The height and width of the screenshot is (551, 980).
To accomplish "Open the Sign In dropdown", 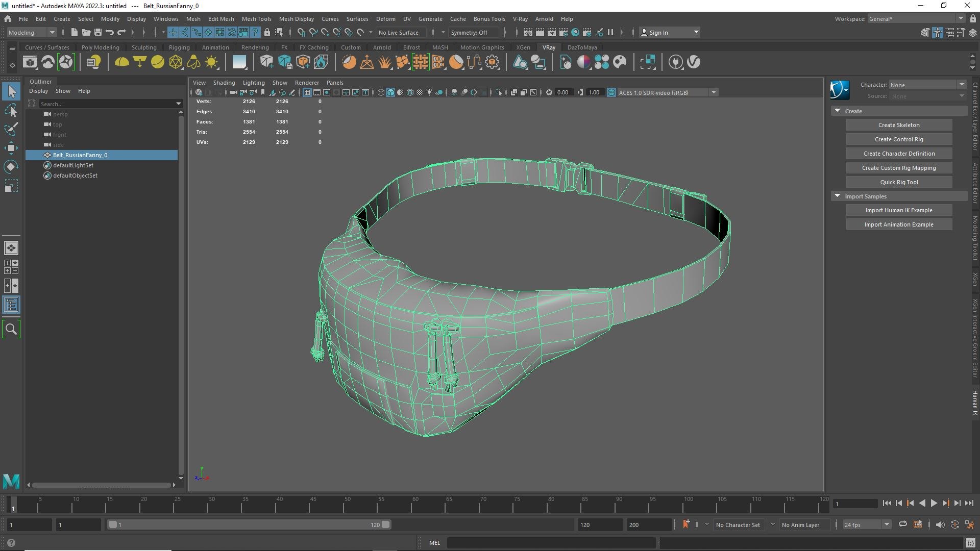I will click(x=670, y=32).
